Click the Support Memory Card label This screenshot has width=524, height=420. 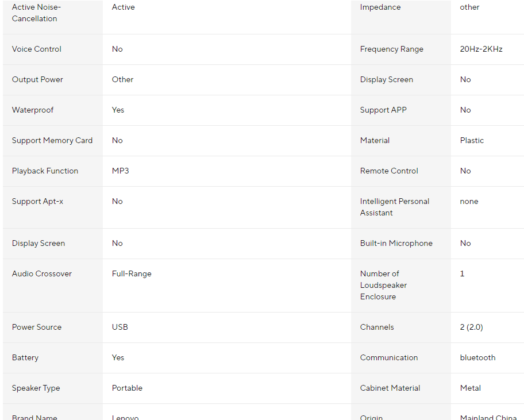(52, 140)
